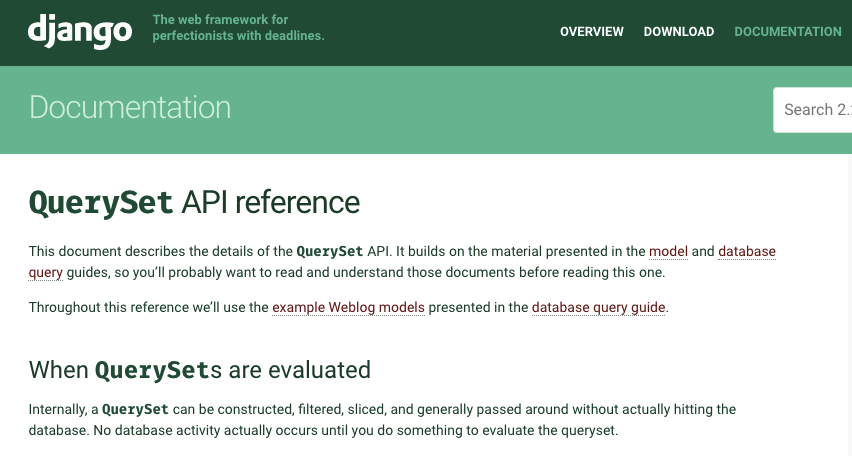
Task: Open the 'model' guide link
Action: pos(668,252)
